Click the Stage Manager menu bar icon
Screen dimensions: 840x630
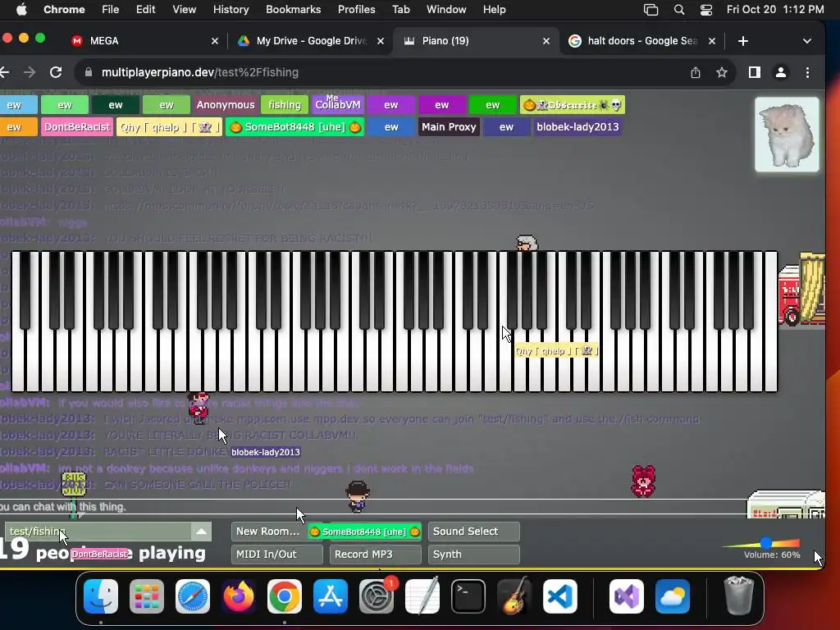pyautogui.click(x=651, y=10)
